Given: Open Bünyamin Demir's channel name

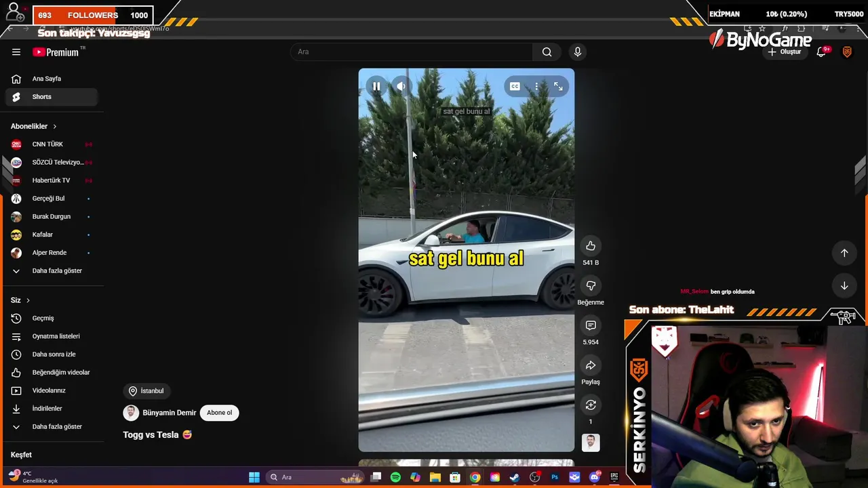Looking at the screenshot, I should 170,413.
